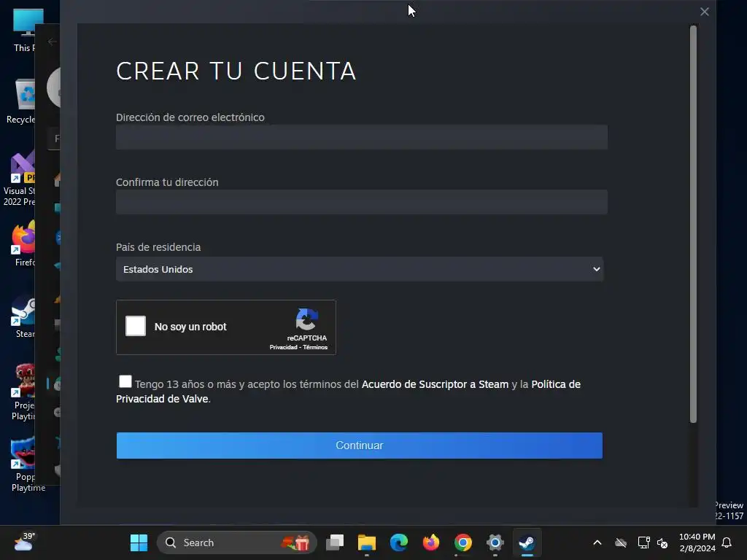Image resolution: width=747 pixels, height=560 pixels.
Task: Click the OneDrive cloud tray icon
Action: 620,542
